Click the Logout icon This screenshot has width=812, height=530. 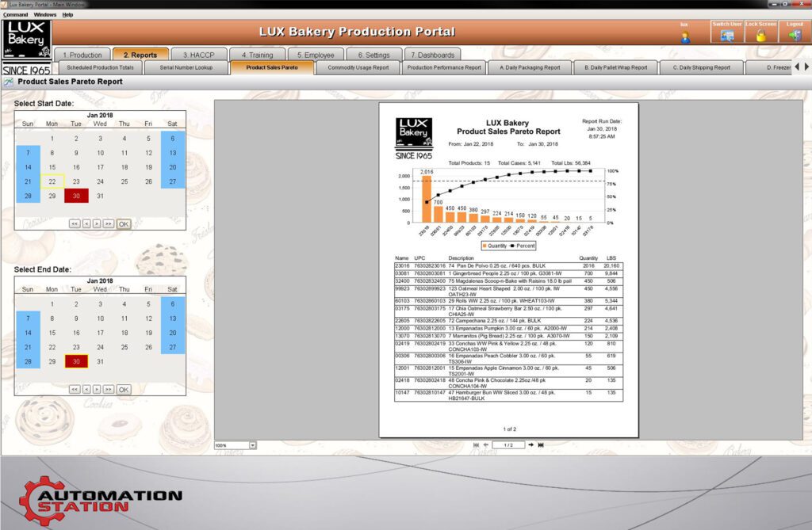click(795, 36)
